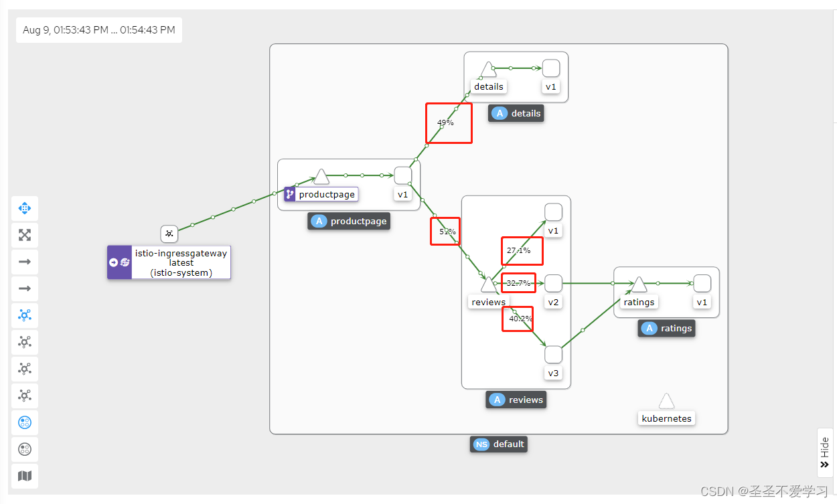Click the productpage app badge label

point(349,222)
